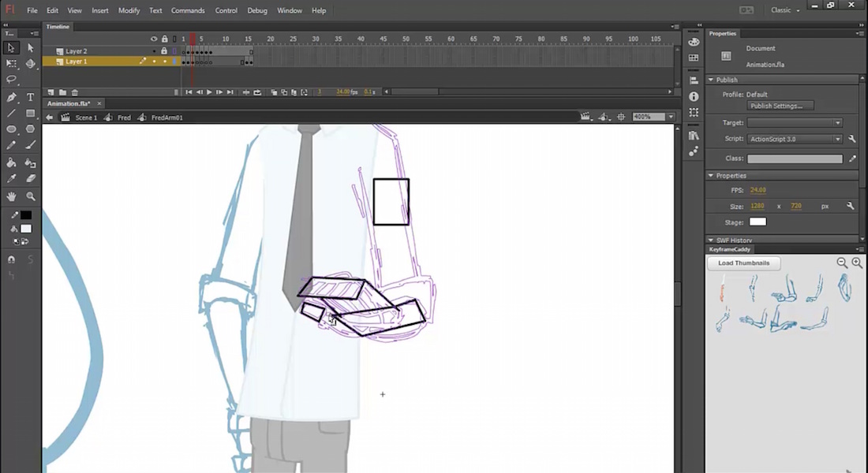This screenshot has width=868, height=473.
Task: Click the Publish Settings button
Action: [x=780, y=106]
